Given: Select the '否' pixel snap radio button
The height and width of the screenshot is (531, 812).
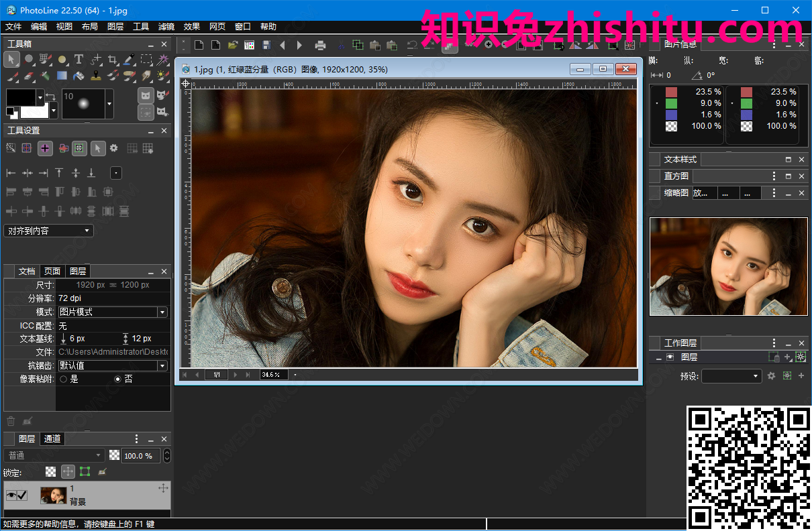Looking at the screenshot, I should click(118, 379).
